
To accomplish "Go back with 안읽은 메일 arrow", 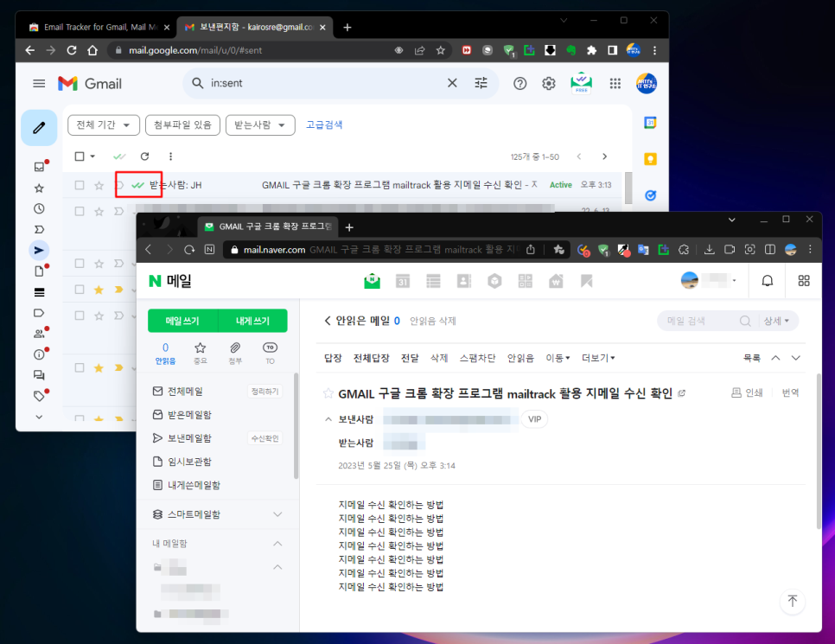I will (x=327, y=321).
